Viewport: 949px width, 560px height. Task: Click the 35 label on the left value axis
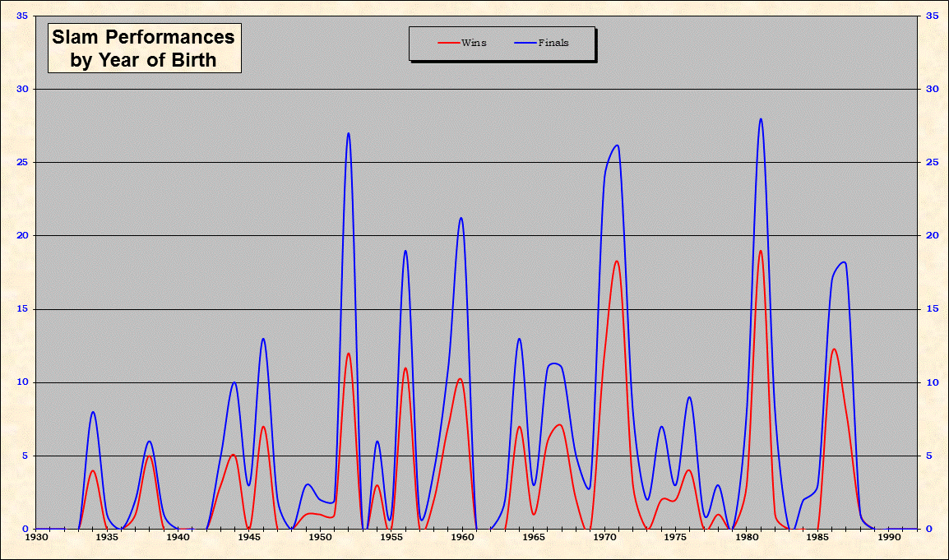coord(21,16)
